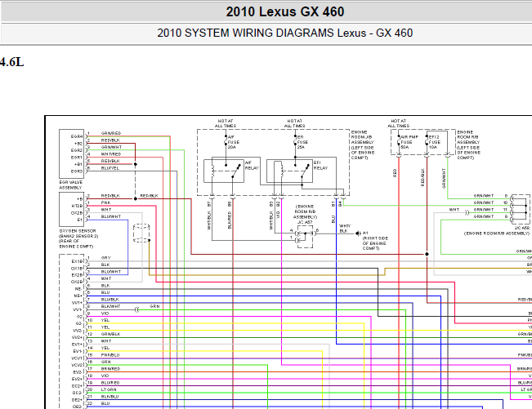
Task: Click the "2010 Lexus GX 460" title
Action: pyautogui.click(x=285, y=12)
